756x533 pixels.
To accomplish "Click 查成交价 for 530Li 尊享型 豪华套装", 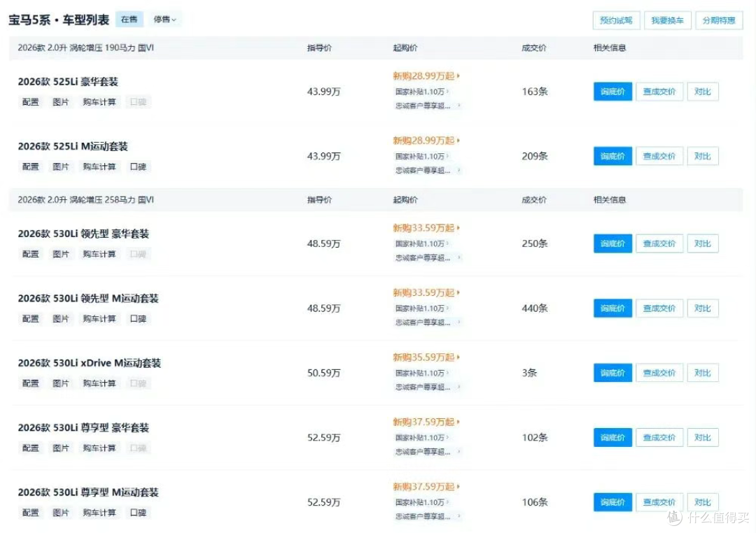I will 659,438.
